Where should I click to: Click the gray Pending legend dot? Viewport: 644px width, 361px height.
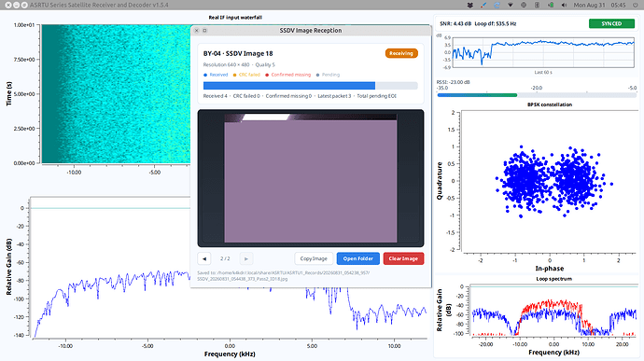tap(317, 75)
